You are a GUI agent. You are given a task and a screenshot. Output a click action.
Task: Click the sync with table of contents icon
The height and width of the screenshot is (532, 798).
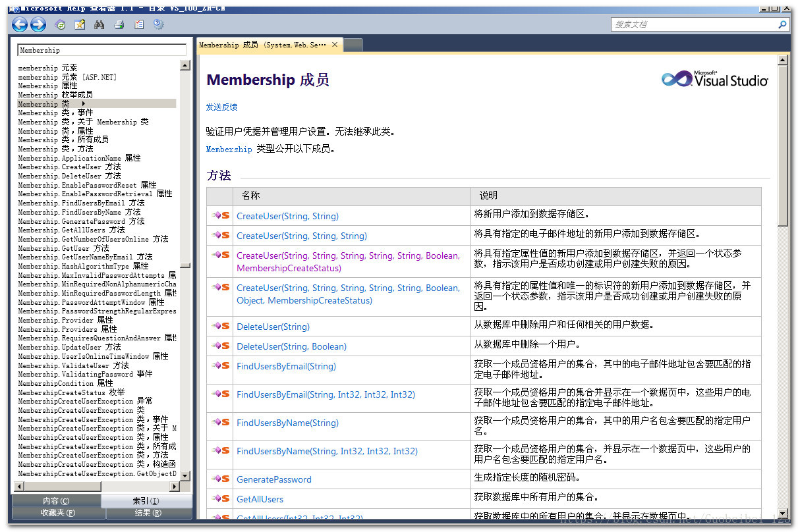point(61,25)
